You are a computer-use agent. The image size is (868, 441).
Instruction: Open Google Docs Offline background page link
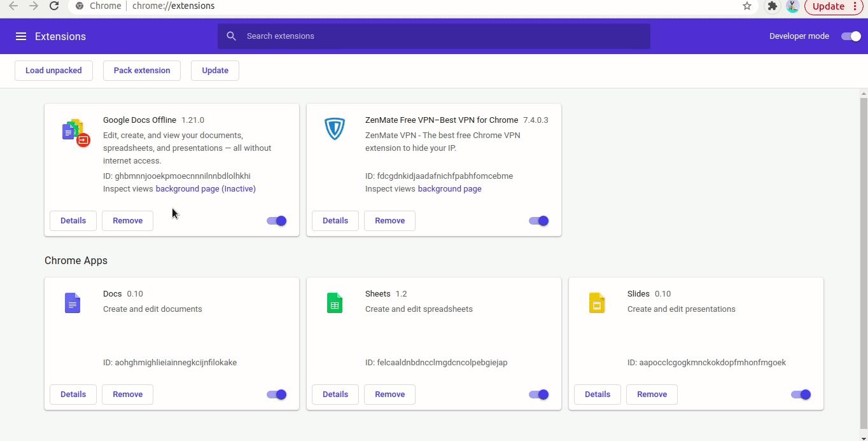(x=206, y=189)
